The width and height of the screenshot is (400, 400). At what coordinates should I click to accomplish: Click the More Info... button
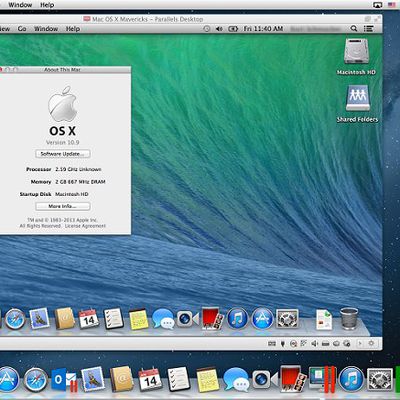pyautogui.click(x=63, y=206)
